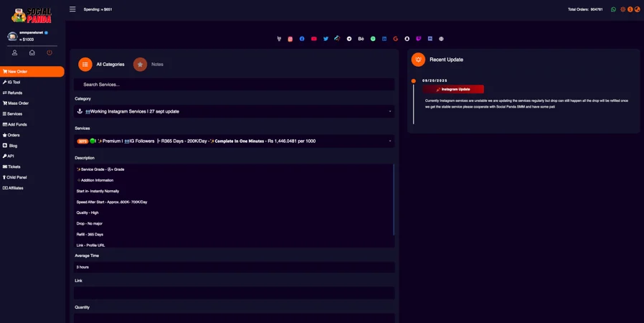Viewport: 644px width, 323px height.
Task: Click the Search Services input field
Action: click(234, 85)
